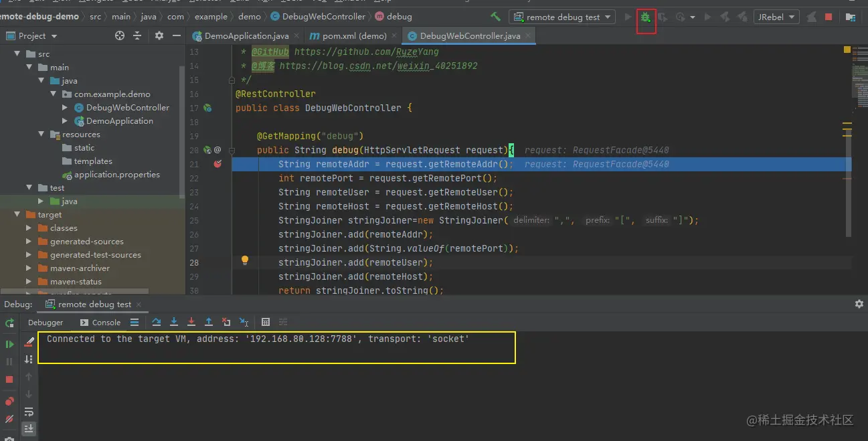This screenshot has width=868, height=441.
Task: Click the Clear All console eraser icon
Action: (29, 342)
